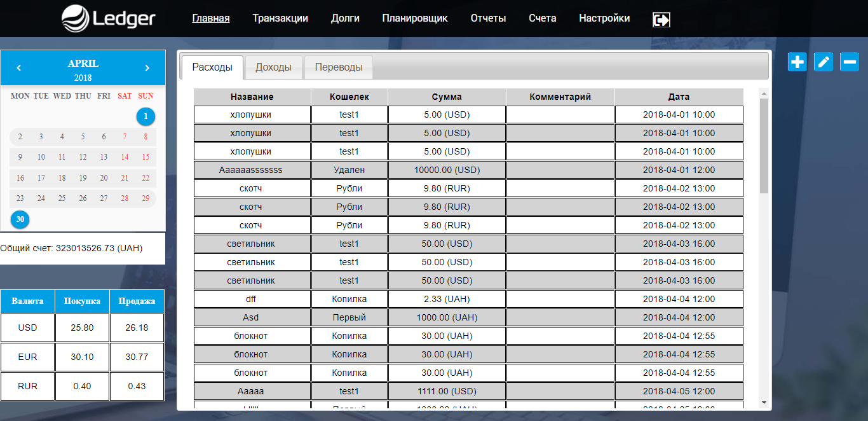Click the Первый wallet cell in the Asd row

tap(349, 317)
